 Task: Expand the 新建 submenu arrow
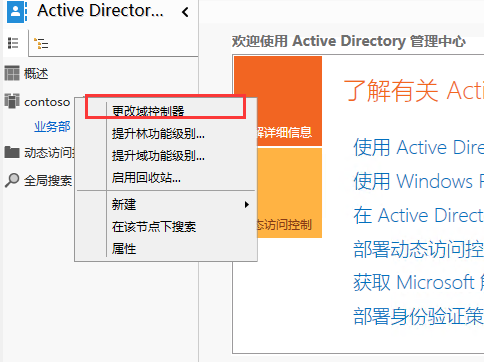pyautogui.click(x=247, y=204)
